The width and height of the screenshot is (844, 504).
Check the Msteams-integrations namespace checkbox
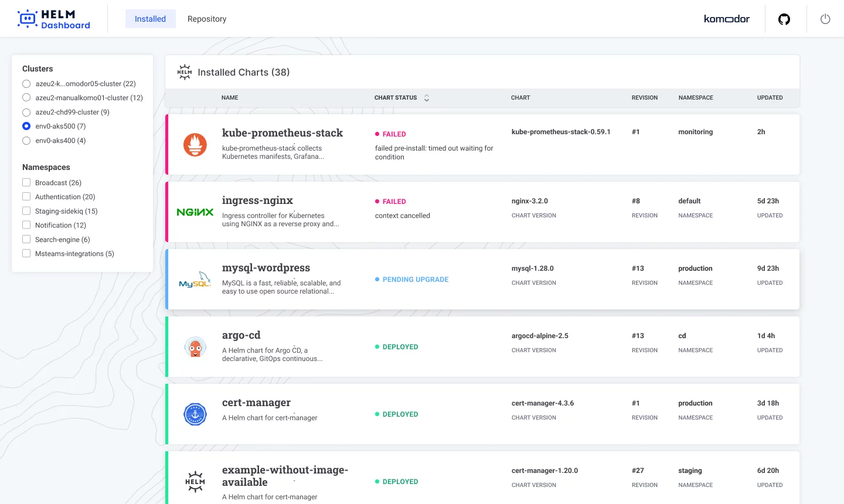point(26,254)
